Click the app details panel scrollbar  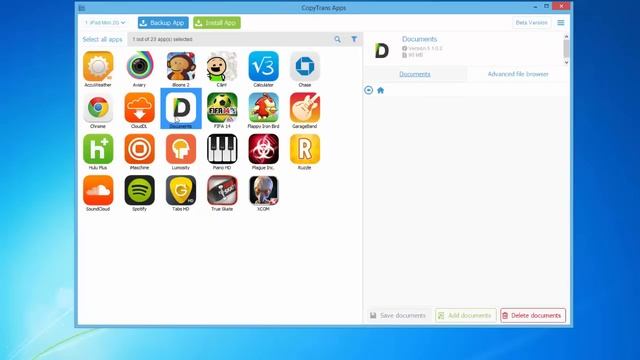coord(566,50)
